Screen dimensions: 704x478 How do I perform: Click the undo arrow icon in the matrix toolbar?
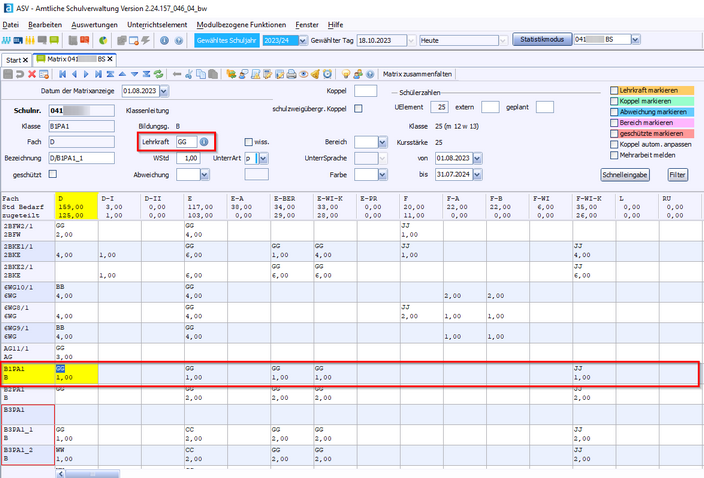[x=20, y=75]
